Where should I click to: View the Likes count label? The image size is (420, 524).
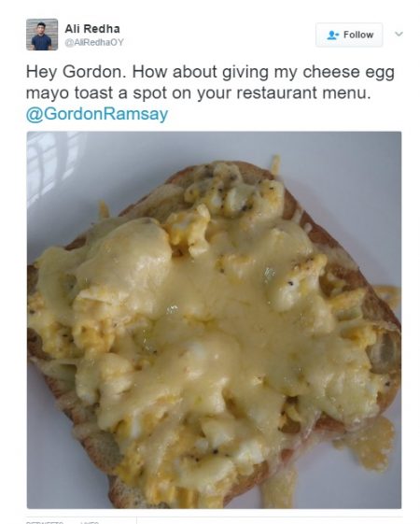(x=90, y=522)
